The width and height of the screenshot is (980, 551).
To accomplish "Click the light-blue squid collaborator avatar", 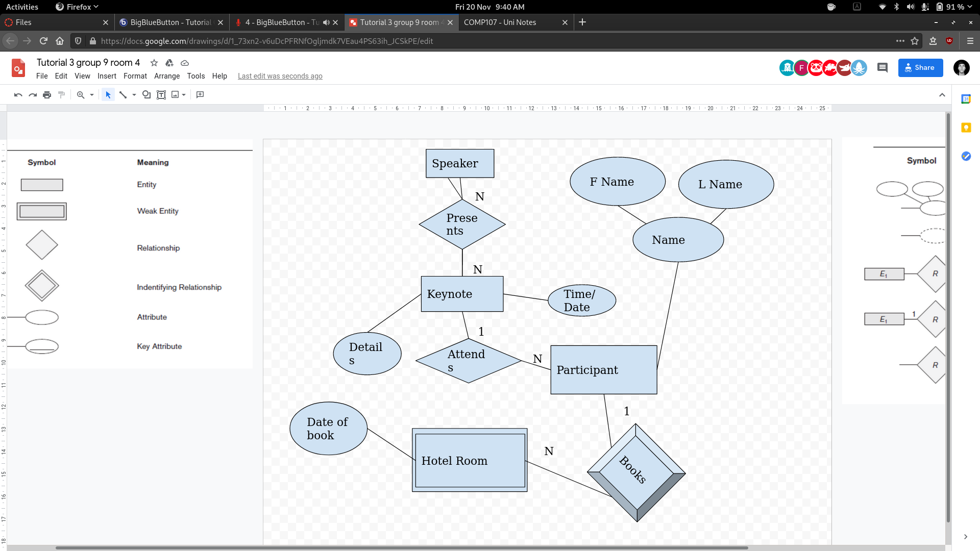I will point(859,67).
